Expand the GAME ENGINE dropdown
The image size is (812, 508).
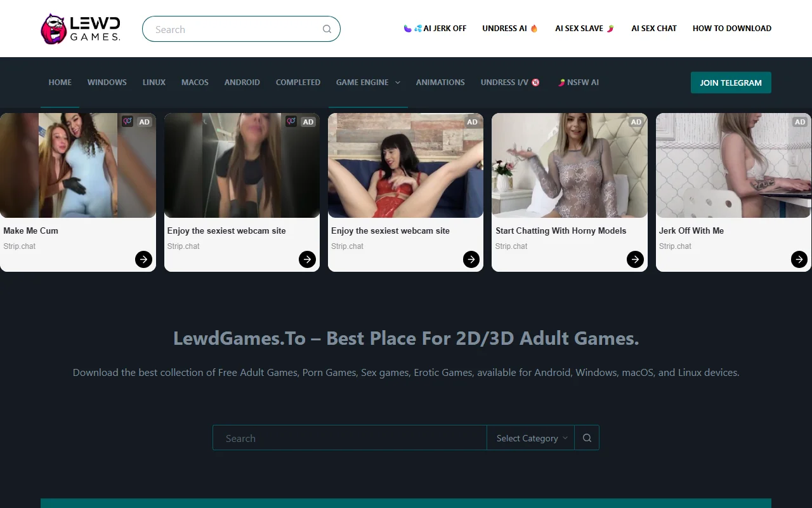tap(368, 82)
